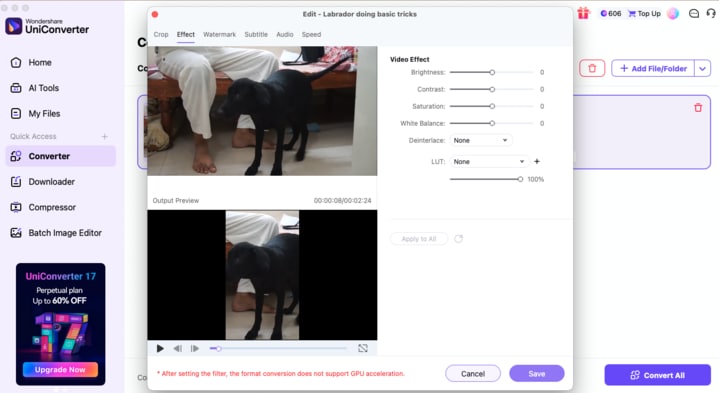Add a Quick Access shortcut with plus

click(105, 137)
